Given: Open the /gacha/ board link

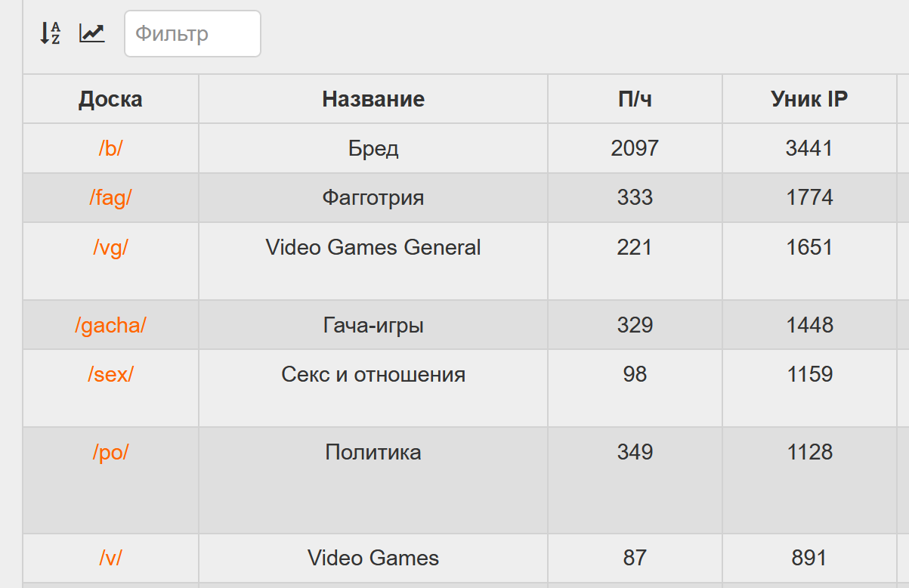Looking at the screenshot, I should pos(110,325).
